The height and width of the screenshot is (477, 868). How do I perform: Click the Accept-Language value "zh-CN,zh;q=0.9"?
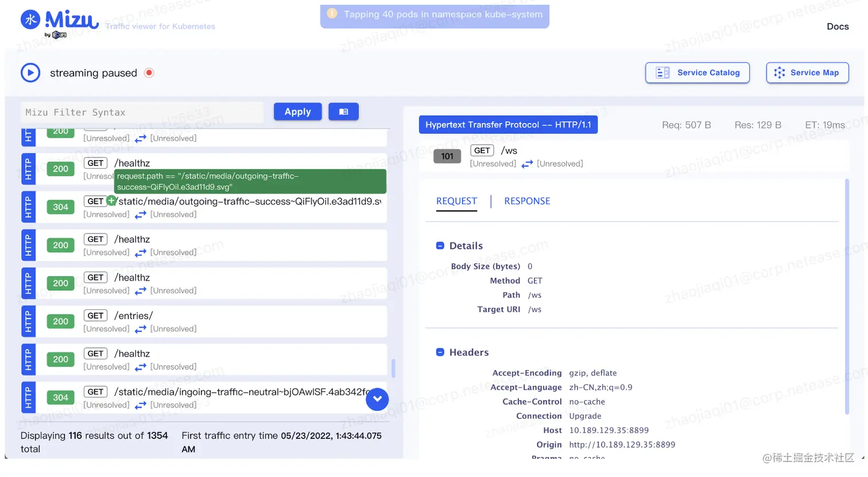click(601, 387)
